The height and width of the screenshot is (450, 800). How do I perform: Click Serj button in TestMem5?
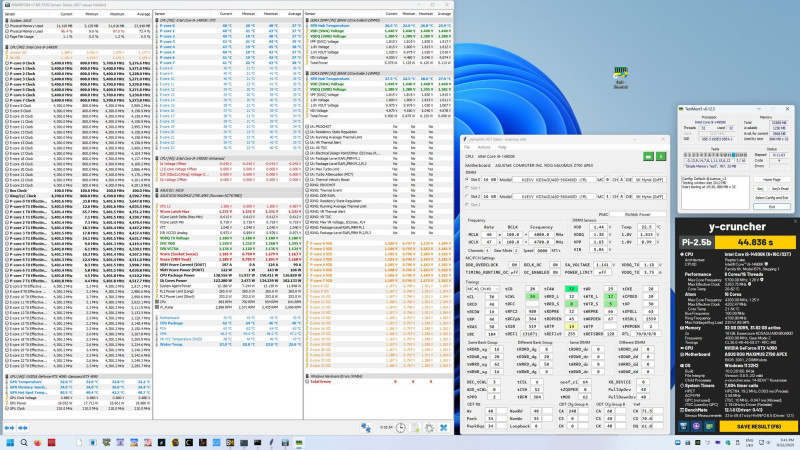click(760, 189)
